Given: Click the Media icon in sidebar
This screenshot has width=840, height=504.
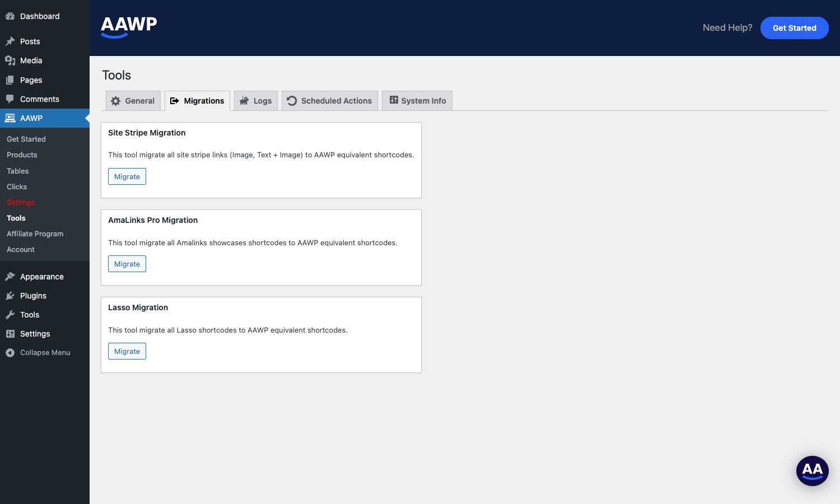Looking at the screenshot, I should pos(10,60).
